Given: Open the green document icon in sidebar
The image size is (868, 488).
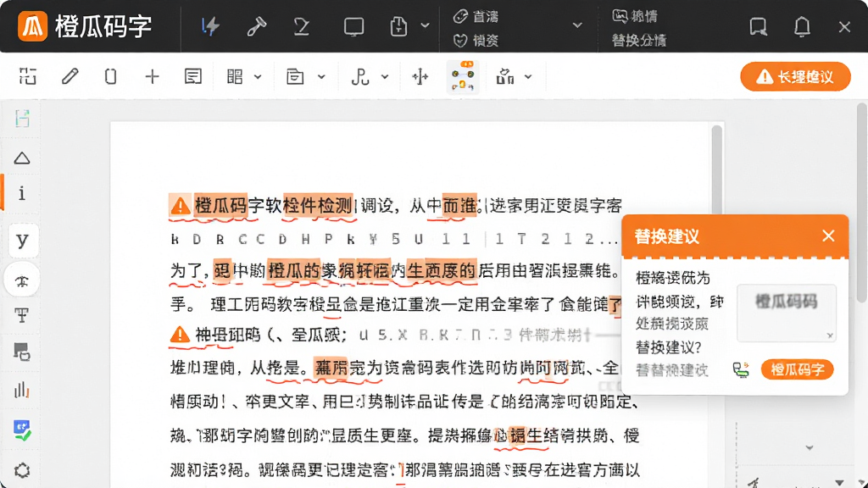Looking at the screenshot, I should 22,118.
